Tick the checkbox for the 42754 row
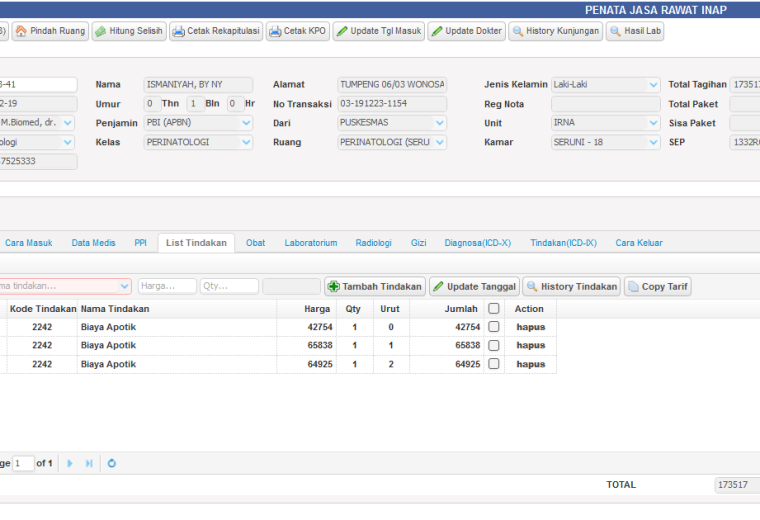Image resolution: width=760 pixels, height=520 pixels. point(494,327)
